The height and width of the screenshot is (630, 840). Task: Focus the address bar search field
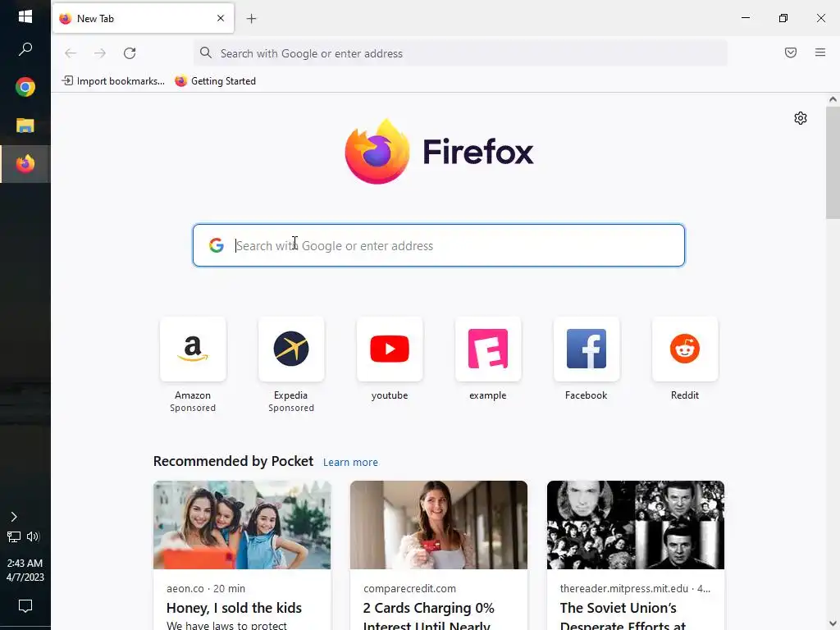[x=461, y=53]
